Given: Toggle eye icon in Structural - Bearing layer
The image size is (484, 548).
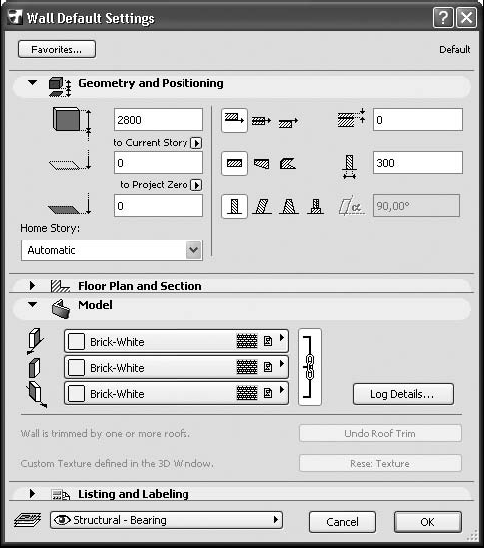Looking at the screenshot, I should [x=62, y=520].
